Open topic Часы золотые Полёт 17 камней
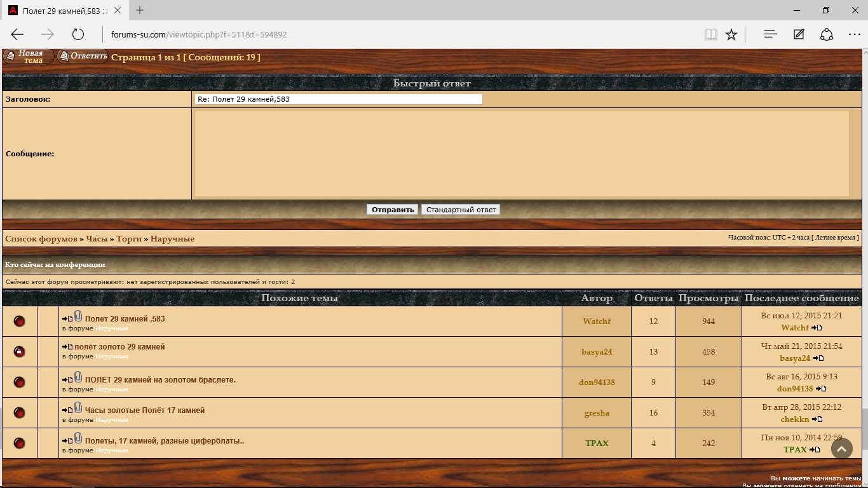 pos(145,410)
